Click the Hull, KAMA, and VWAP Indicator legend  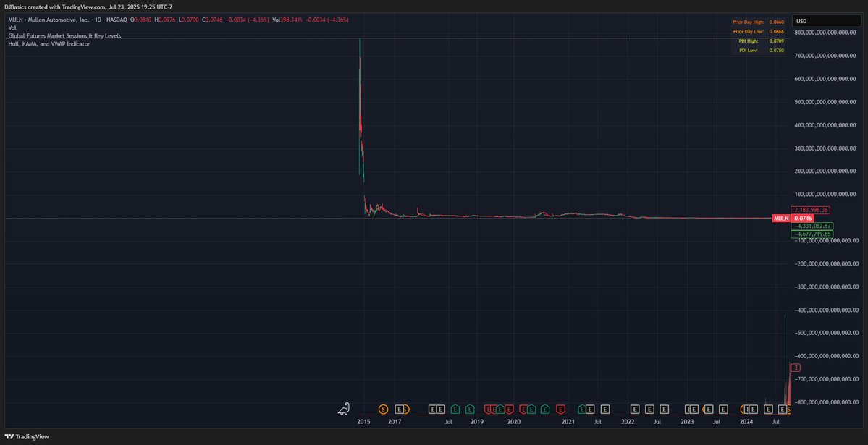(x=49, y=43)
